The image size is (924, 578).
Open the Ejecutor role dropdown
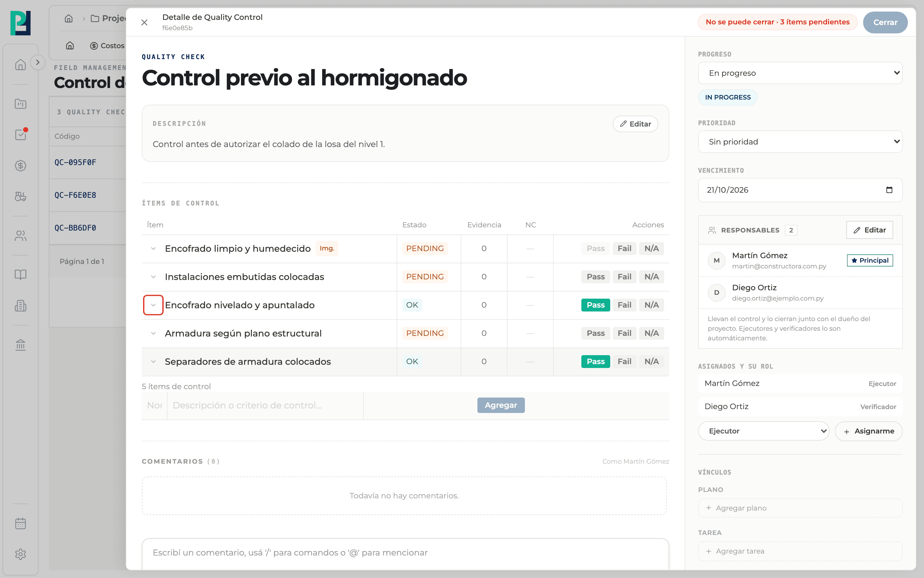[x=763, y=431]
